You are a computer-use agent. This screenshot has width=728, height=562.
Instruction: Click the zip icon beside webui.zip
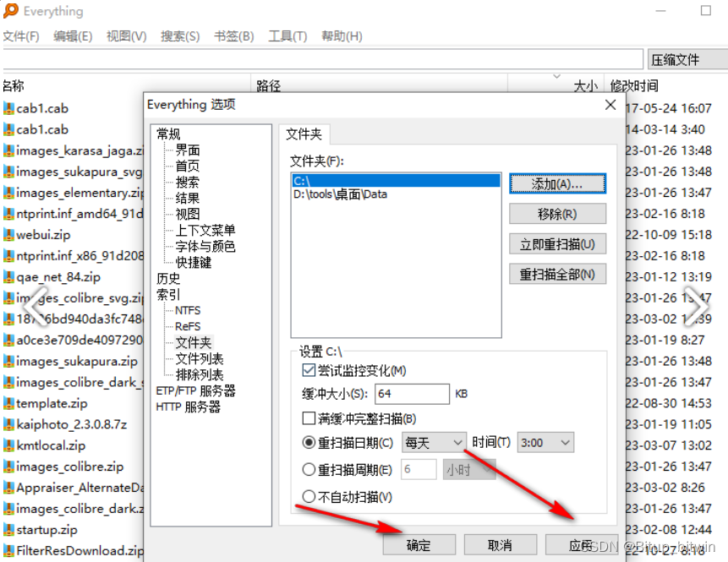point(10,235)
